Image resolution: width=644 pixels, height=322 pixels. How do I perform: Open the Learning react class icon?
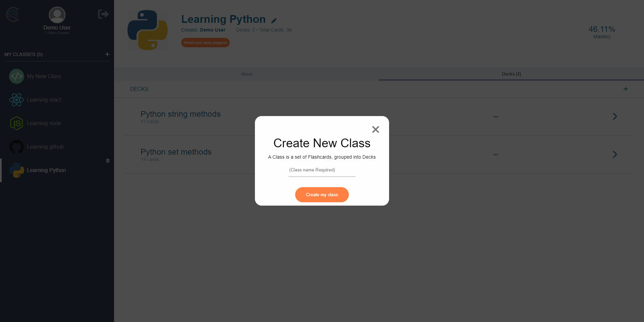(16, 100)
